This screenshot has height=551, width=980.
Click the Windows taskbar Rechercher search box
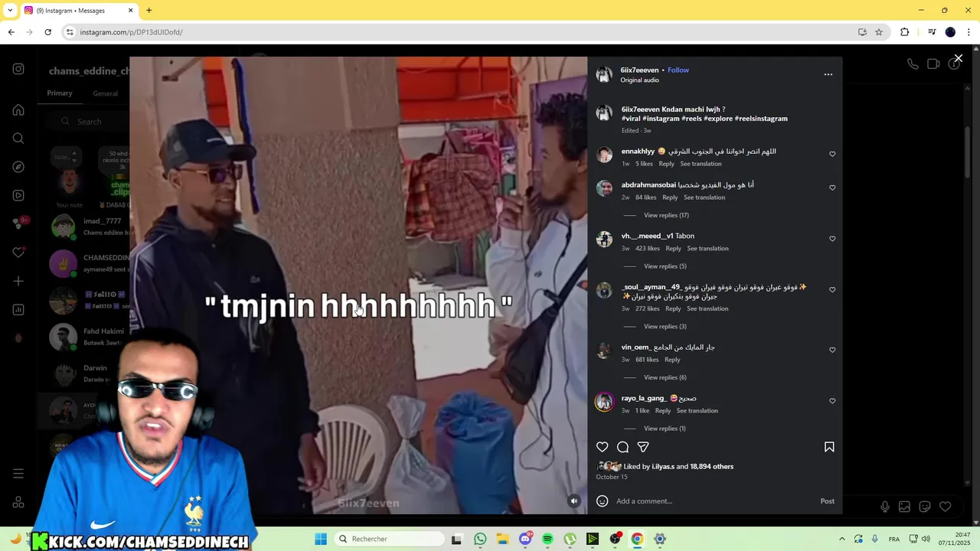coord(388,539)
